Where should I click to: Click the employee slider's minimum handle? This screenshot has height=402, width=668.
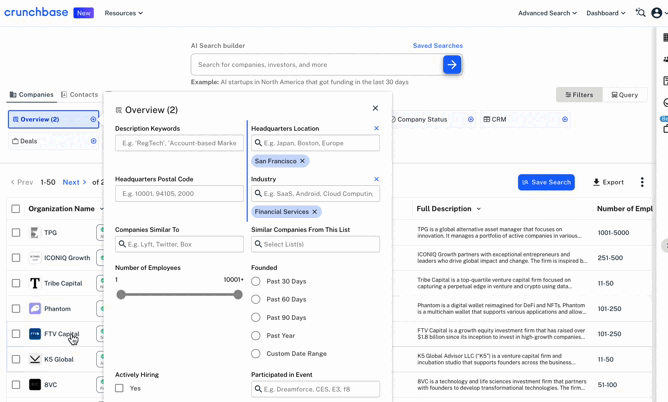(x=121, y=294)
